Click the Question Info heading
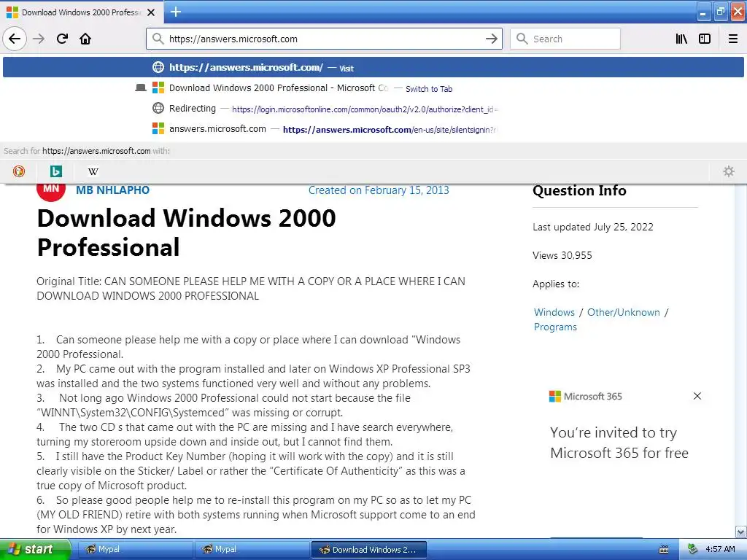Viewport: 747px width, 560px height. point(579,190)
